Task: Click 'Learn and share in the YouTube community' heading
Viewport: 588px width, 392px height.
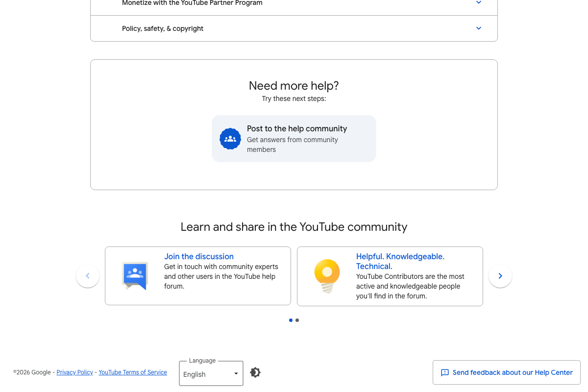Action: click(x=294, y=227)
